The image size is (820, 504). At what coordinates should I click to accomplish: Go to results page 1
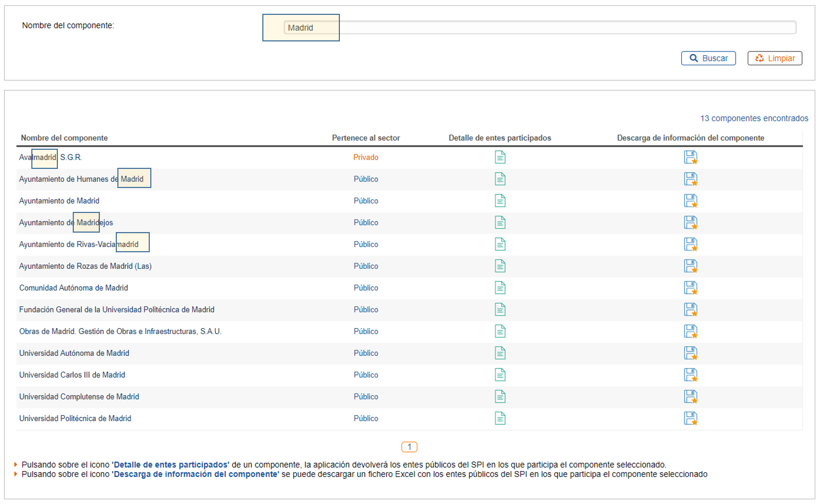tap(409, 447)
